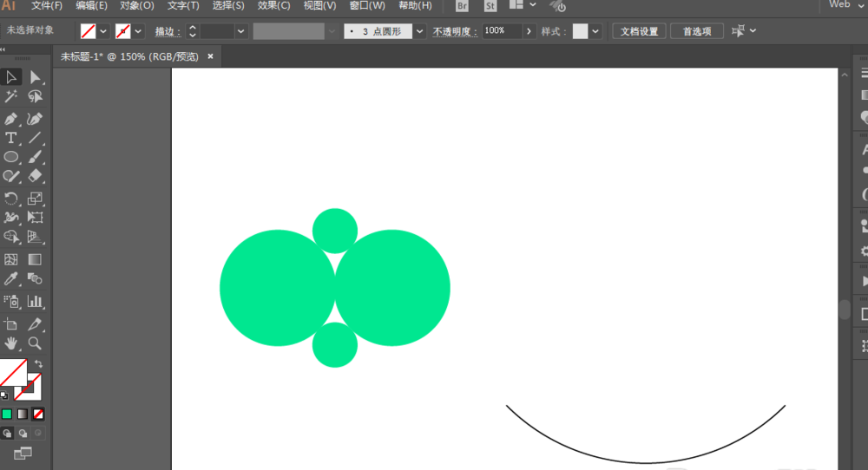
Task: Select the Width tool
Action: [11, 218]
